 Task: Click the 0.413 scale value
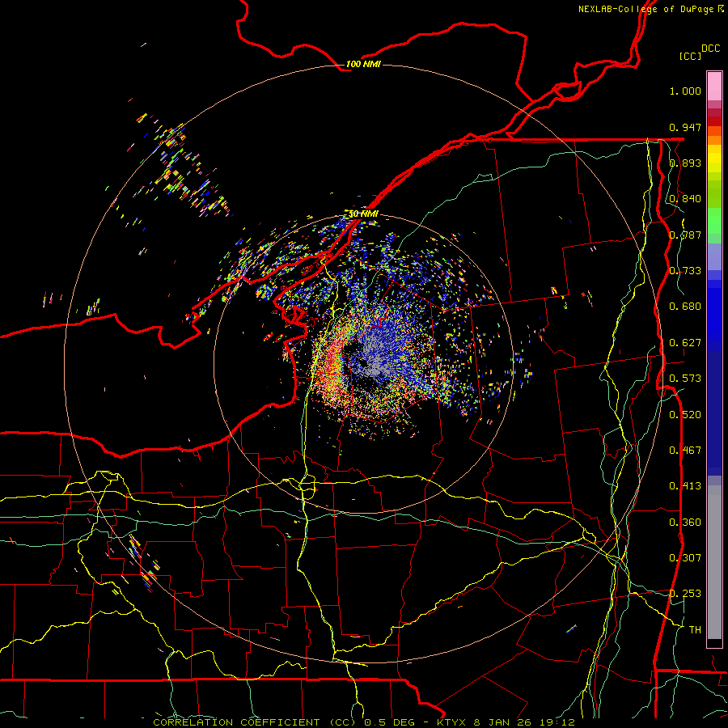pyautogui.click(x=685, y=486)
